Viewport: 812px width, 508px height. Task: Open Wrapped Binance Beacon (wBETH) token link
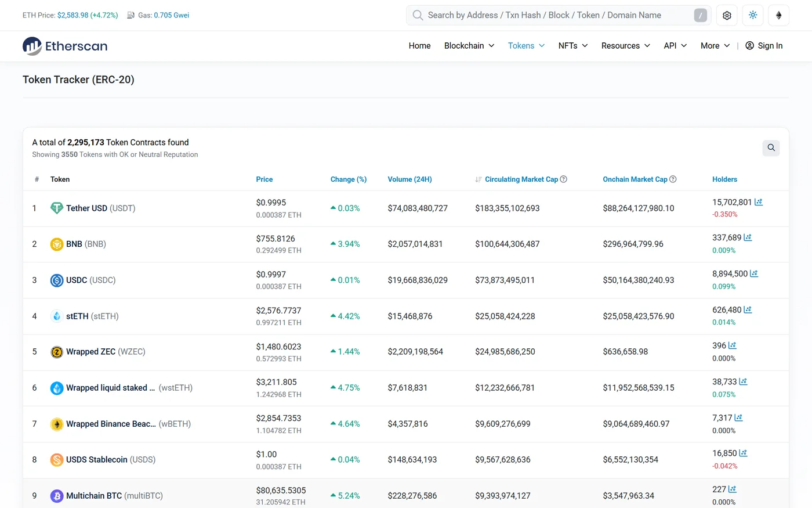pyautogui.click(x=128, y=424)
